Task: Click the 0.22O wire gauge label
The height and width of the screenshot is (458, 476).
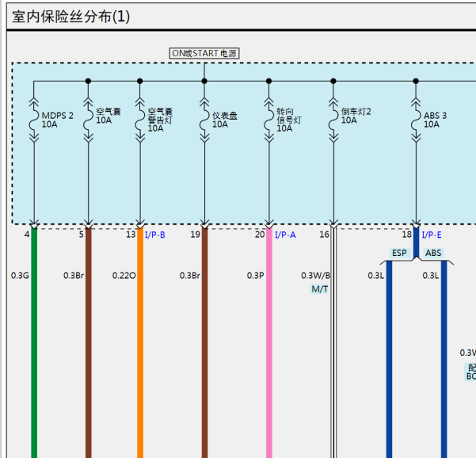Action: tap(124, 276)
